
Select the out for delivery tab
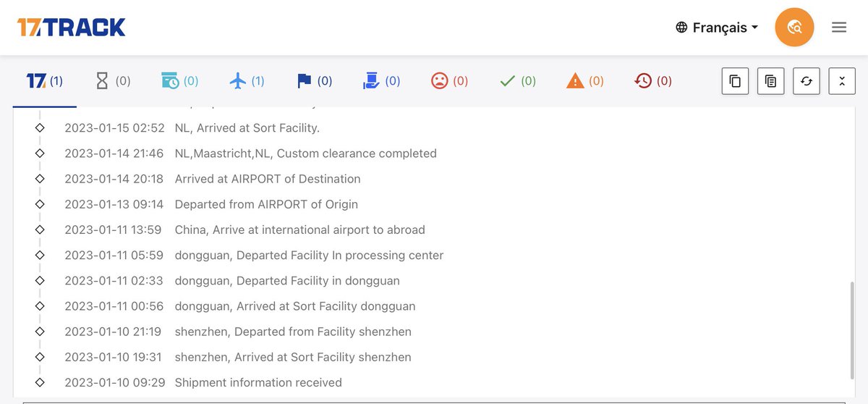381,81
